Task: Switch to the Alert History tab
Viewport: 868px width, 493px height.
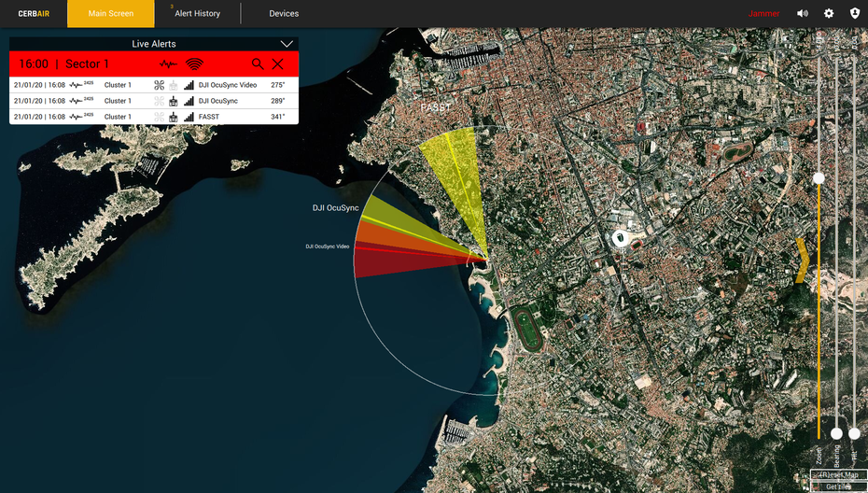Action: point(197,13)
